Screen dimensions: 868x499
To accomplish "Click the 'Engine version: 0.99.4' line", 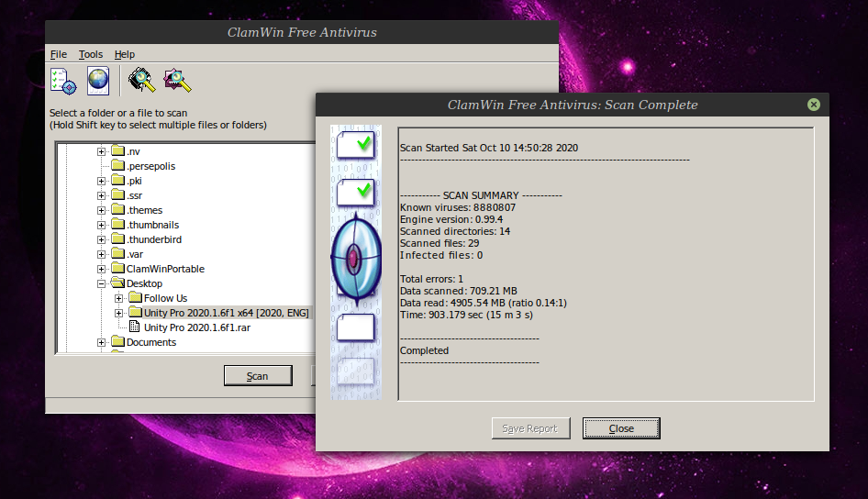I will (451, 219).
